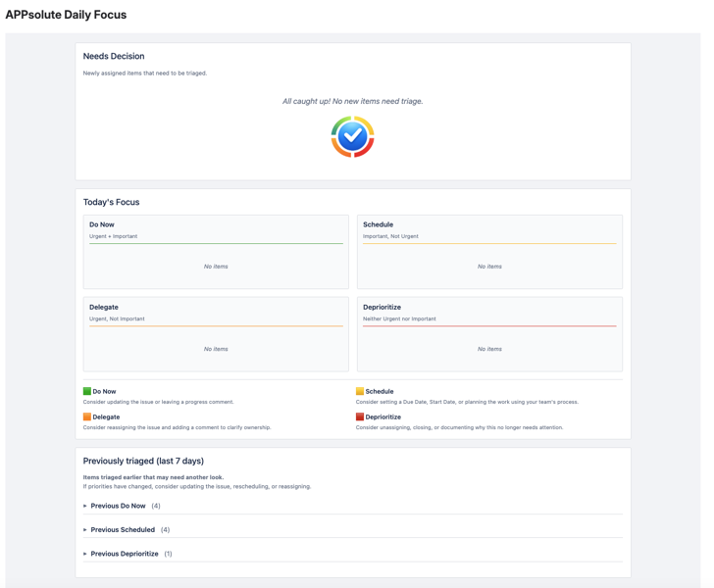Click 'No items' in the Schedule quadrant
This screenshot has width=714, height=588.
pos(489,267)
